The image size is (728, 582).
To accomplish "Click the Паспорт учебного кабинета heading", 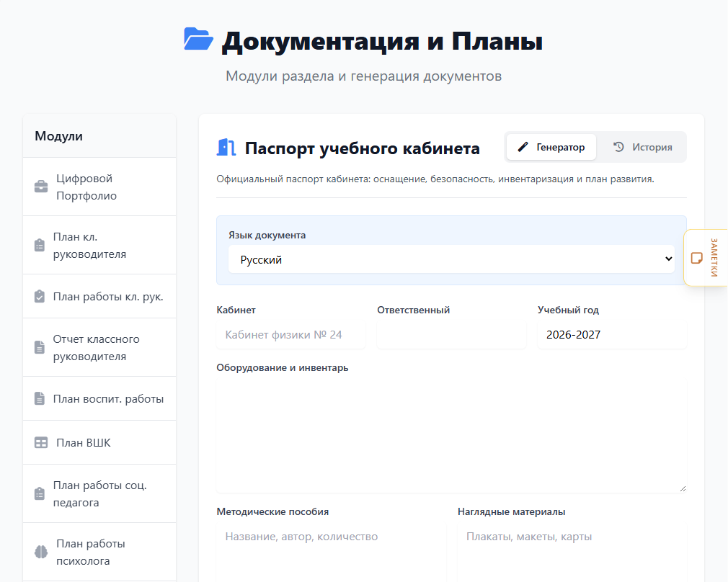I will click(x=362, y=148).
